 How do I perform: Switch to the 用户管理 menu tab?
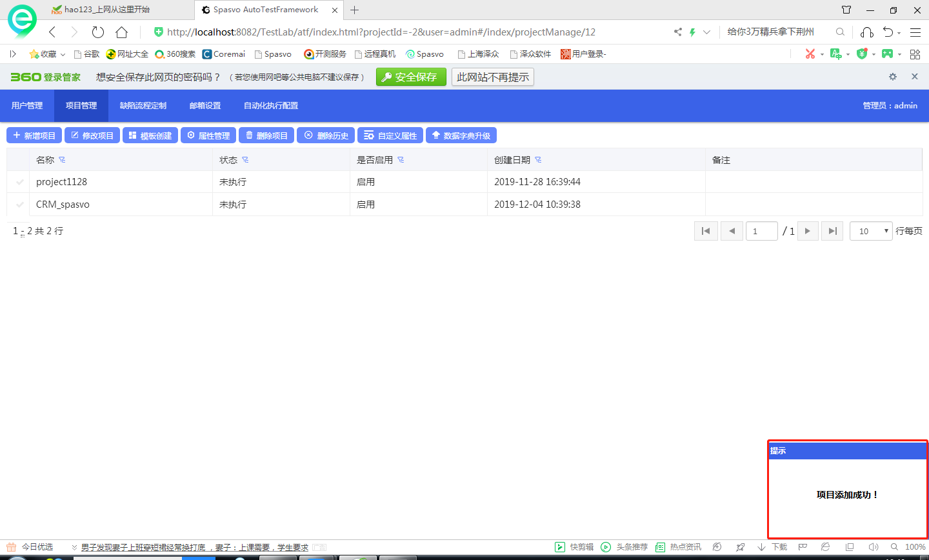(x=27, y=106)
